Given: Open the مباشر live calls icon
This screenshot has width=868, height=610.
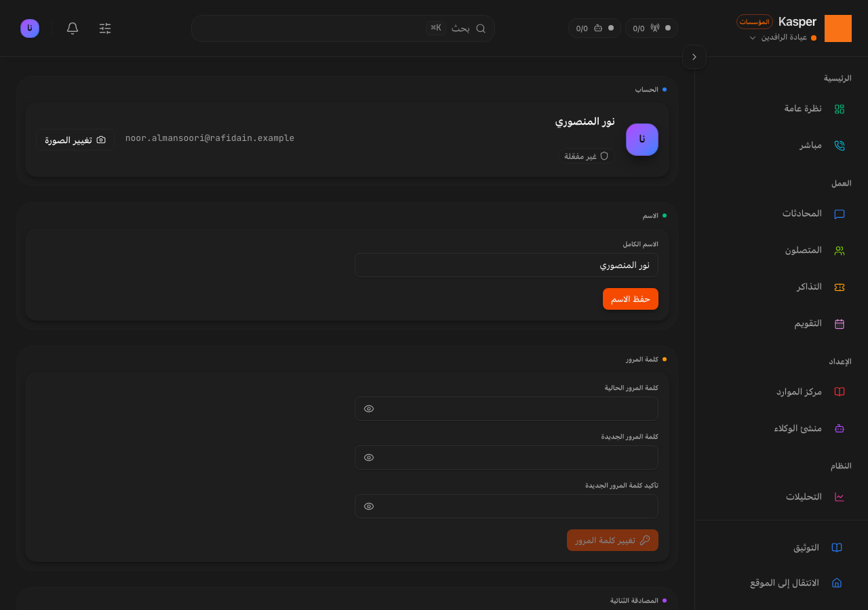Looking at the screenshot, I should (x=840, y=146).
